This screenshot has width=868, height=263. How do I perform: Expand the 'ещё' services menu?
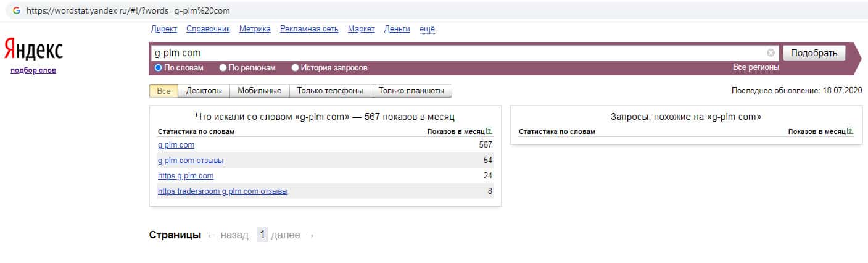[x=427, y=29]
